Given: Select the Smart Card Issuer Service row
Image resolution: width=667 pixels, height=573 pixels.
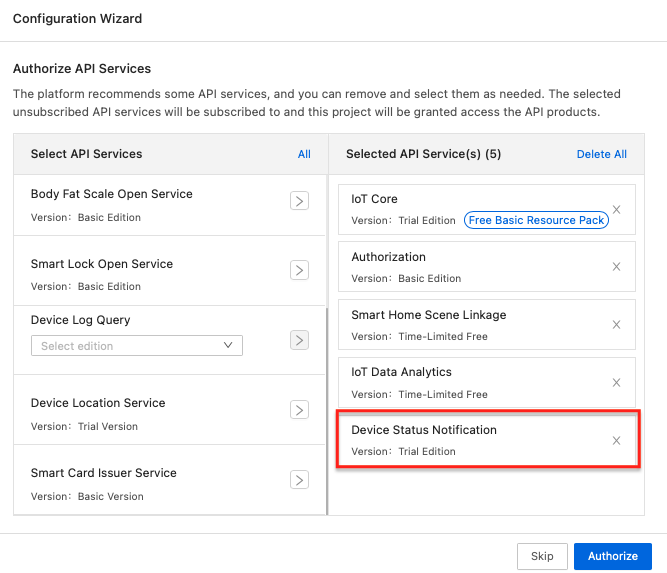Looking at the screenshot, I should click(x=169, y=480).
